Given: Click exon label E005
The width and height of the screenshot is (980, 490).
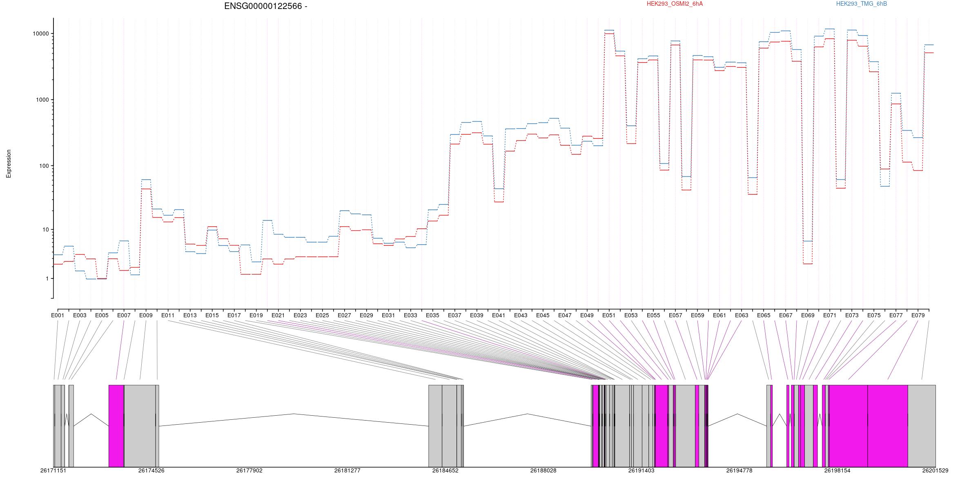Looking at the screenshot, I should pos(102,315).
